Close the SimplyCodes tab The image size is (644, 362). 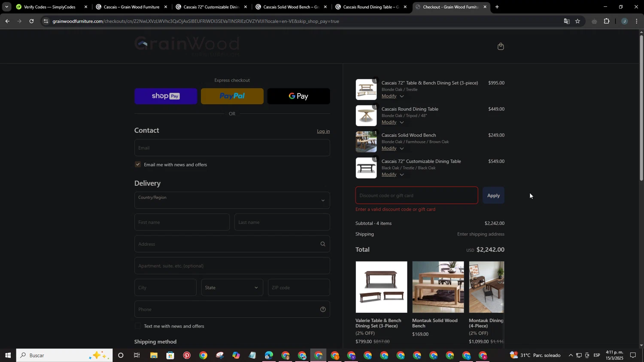[86, 7]
